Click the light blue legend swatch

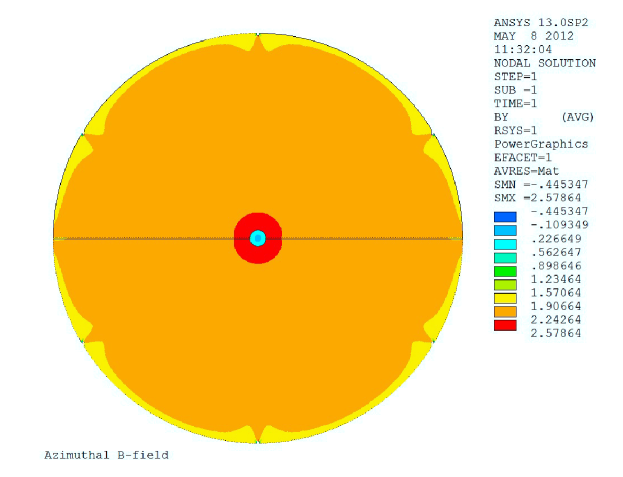(505, 230)
